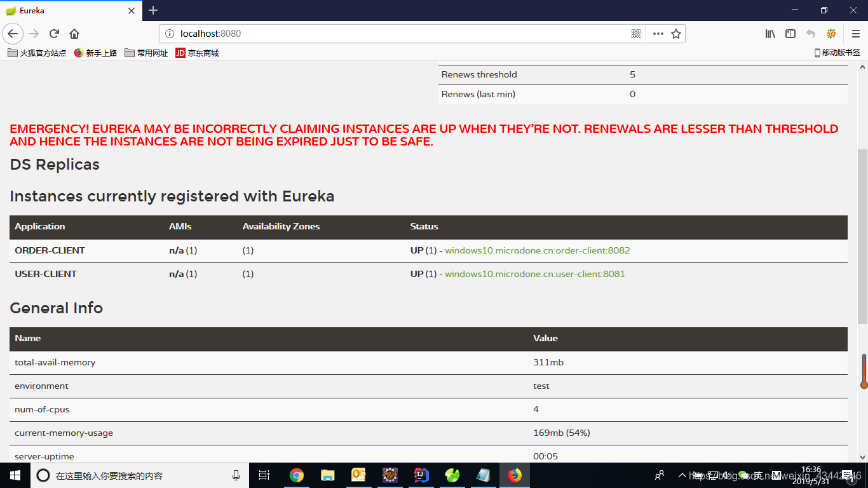Image resolution: width=868 pixels, height=488 pixels.
Task: Click the server-uptime row name
Action: [x=44, y=456]
